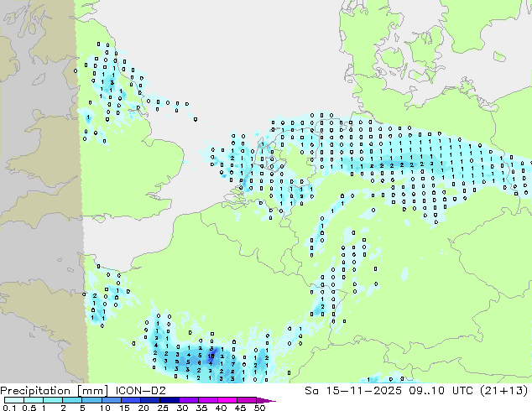Click the '10' precipitation value over France
Viewport: 532px width, 411px height.
point(211,356)
